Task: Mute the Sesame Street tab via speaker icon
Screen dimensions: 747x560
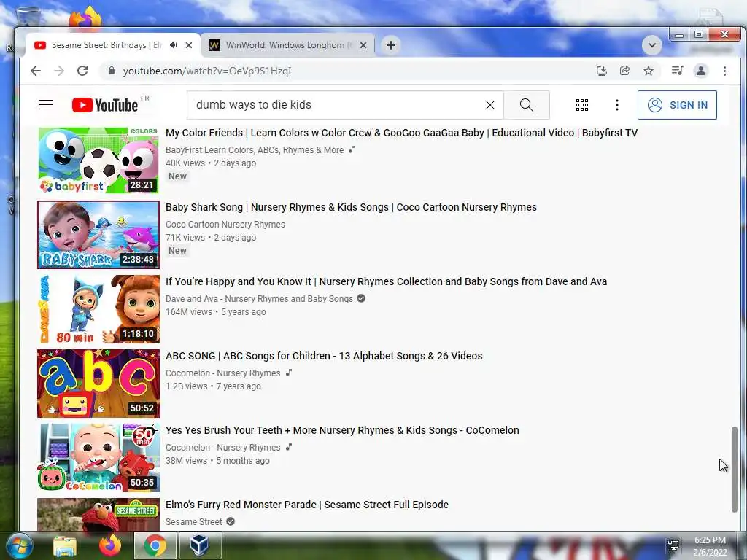Action: pyautogui.click(x=174, y=44)
